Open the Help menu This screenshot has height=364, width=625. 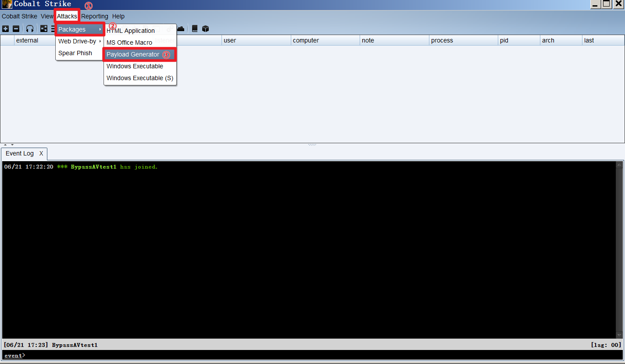click(118, 16)
